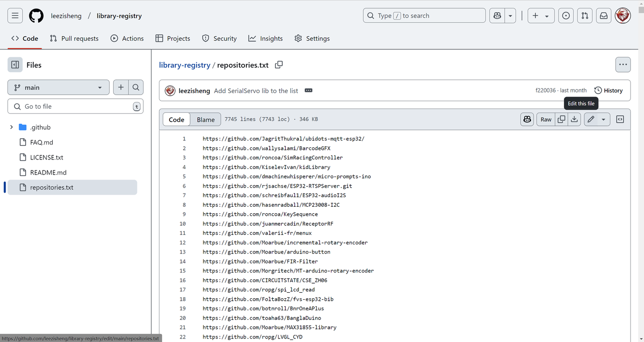Screen dimensions: 644x342
Task: Open the Pull requests tab
Action: (x=74, y=38)
